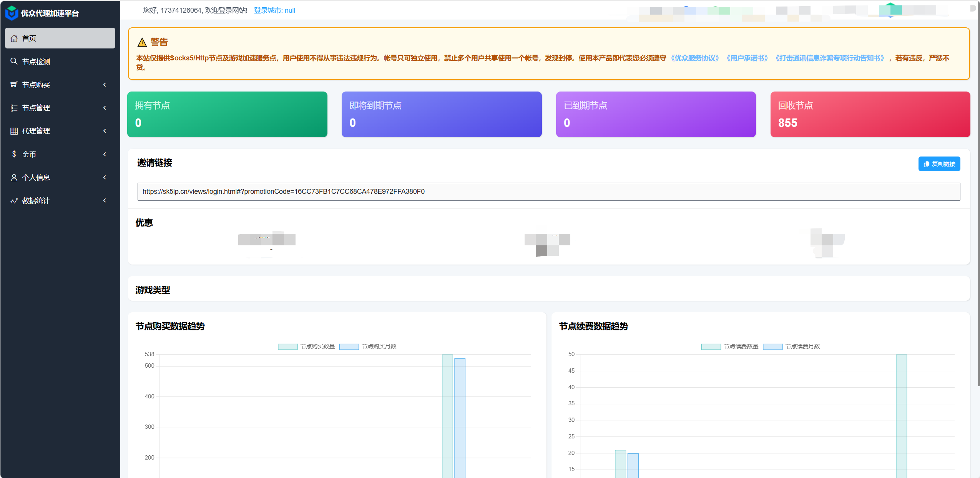Click the invitation link input field
Image resolution: width=980 pixels, height=478 pixels.
tap(549, 192)
